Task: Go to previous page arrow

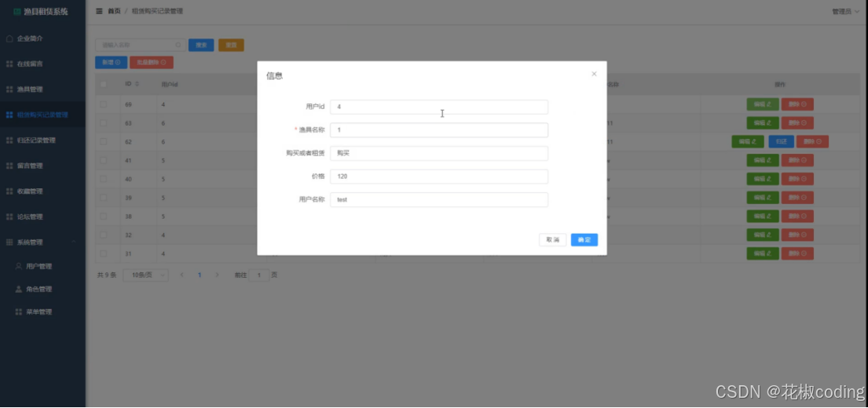Action: 181,275
